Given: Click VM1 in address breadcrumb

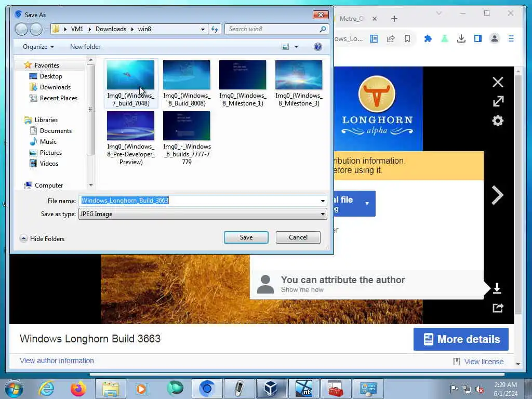Looking at the screenshot, I should (x=77, y=29).
